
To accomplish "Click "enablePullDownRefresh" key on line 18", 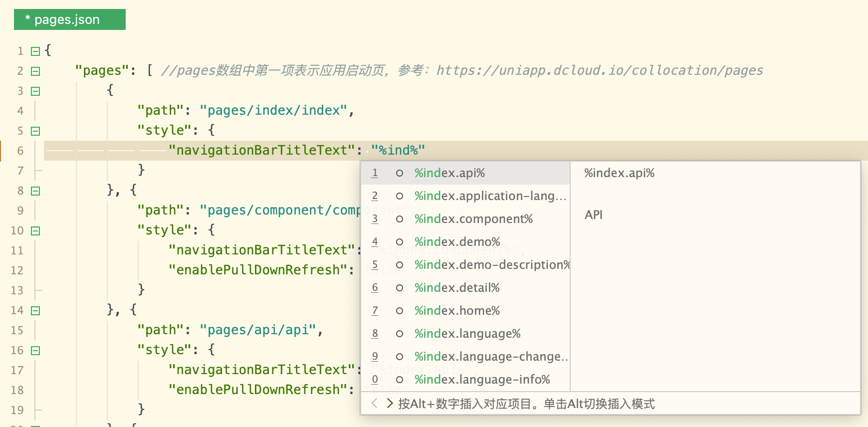I will click(258, 390).
